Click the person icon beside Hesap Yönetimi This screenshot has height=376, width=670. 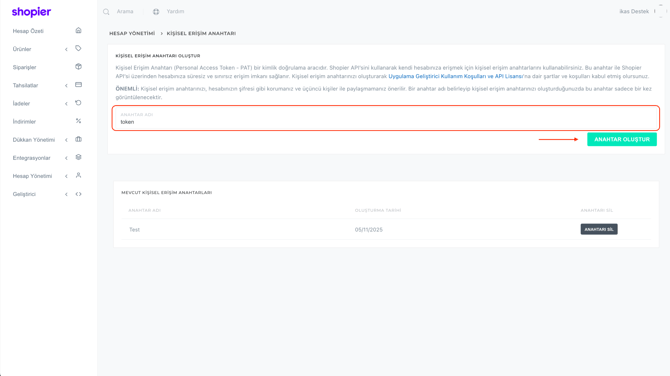pos(78,175)
